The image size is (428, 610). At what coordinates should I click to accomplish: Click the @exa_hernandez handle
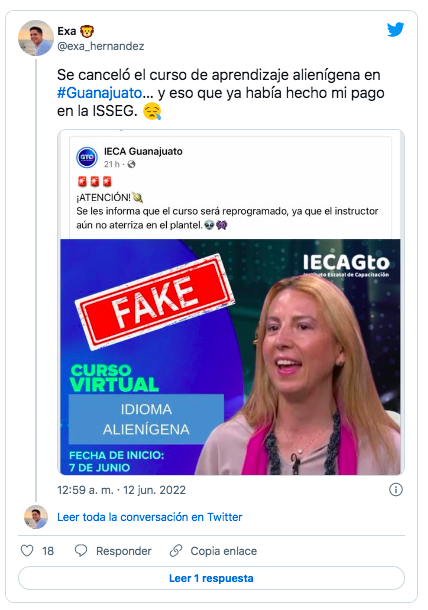(101, 46)
